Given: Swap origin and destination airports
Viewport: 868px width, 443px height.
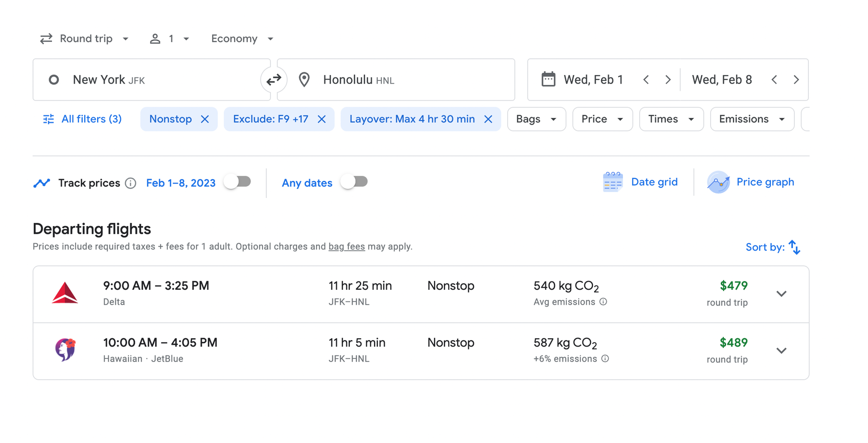Looking at the screenshot, I should 274,80.
